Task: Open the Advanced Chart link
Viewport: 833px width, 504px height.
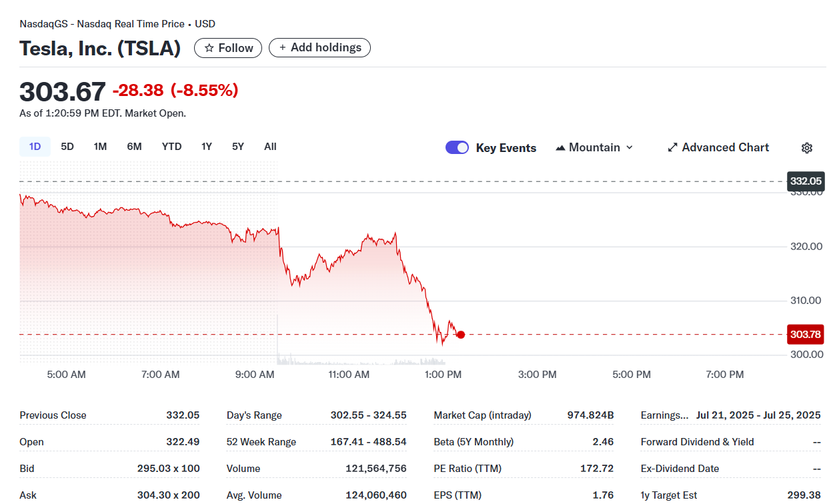Action: pyautogui.click(x=725, y=147)
